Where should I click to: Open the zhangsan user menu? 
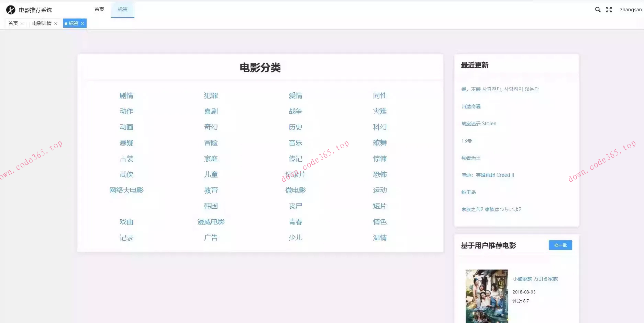point(631,10)
